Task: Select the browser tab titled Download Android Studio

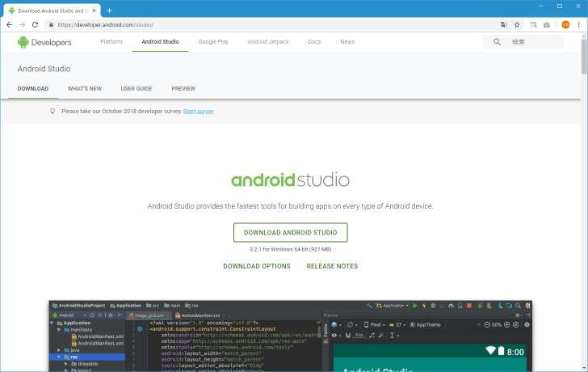Action: [52, 11]
